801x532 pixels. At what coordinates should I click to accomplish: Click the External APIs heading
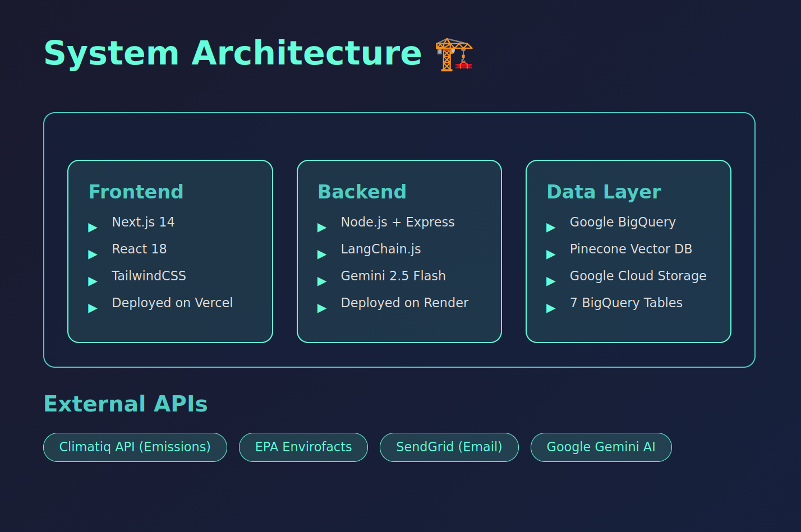point(126,404)
